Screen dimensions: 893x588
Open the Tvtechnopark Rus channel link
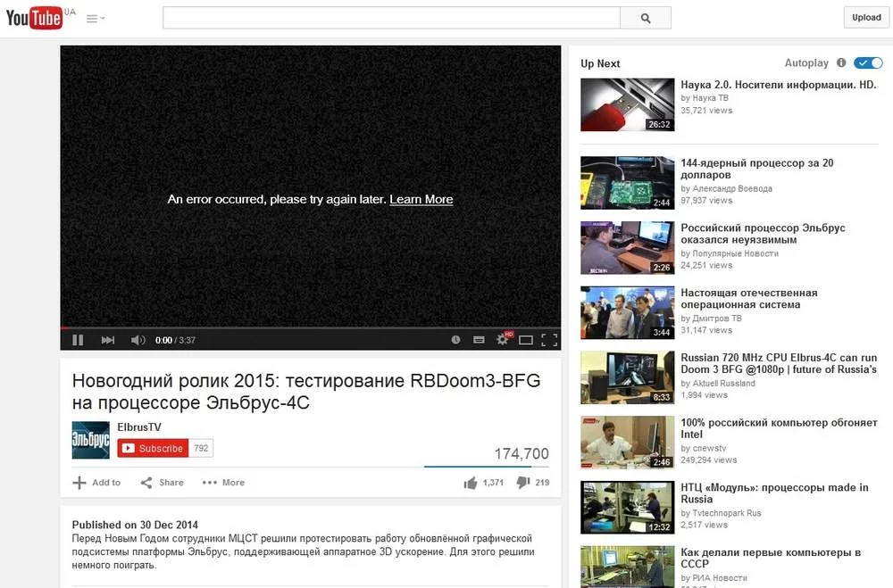click(727, 513)
